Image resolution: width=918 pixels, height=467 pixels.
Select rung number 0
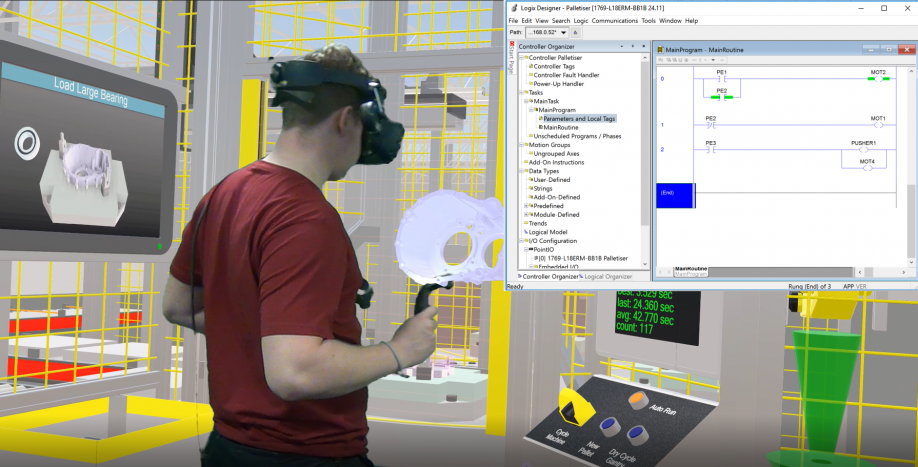(x=662, y=78)
